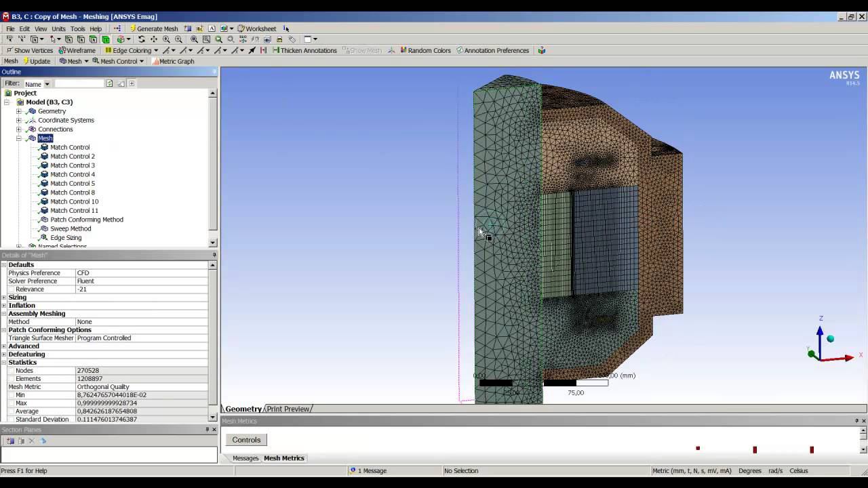Select Match Control 10 in tree
The image size is (868, 488).
(x=74, y=201)
